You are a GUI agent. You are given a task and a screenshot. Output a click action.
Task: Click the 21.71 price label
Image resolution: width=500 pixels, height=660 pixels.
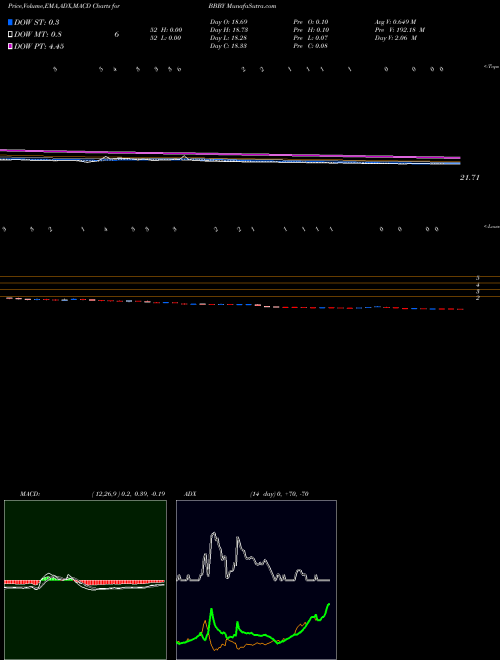pyautogui.click(x=470, y=178)
